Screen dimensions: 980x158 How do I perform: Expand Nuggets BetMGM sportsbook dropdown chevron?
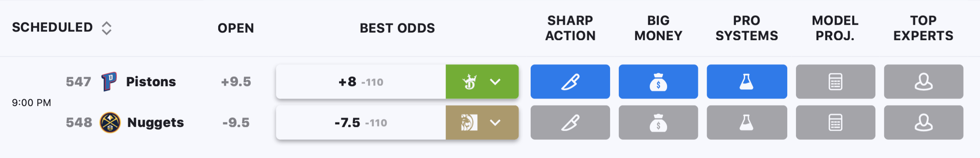coord(495,123)
